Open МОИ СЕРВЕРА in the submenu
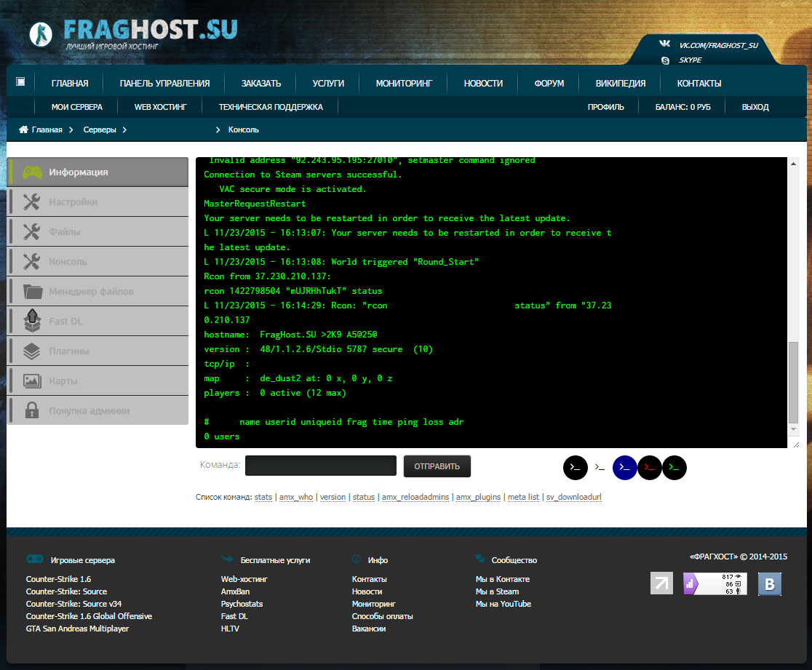 tap(76, 107)
